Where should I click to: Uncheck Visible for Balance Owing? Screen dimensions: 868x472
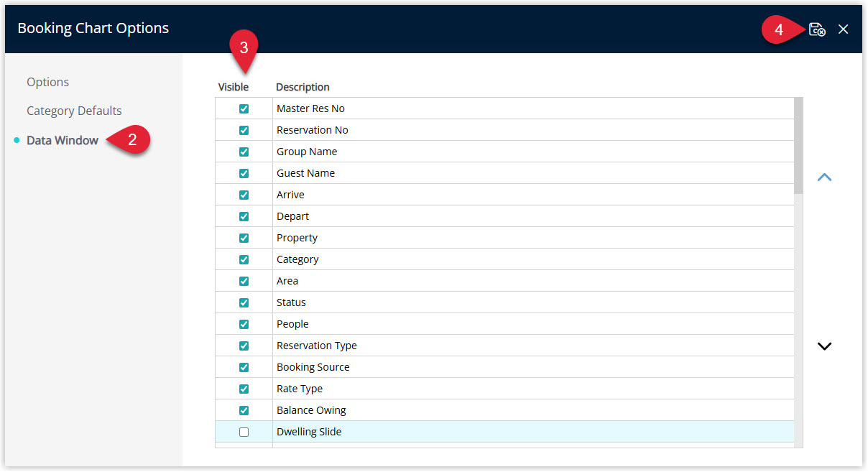244,410
